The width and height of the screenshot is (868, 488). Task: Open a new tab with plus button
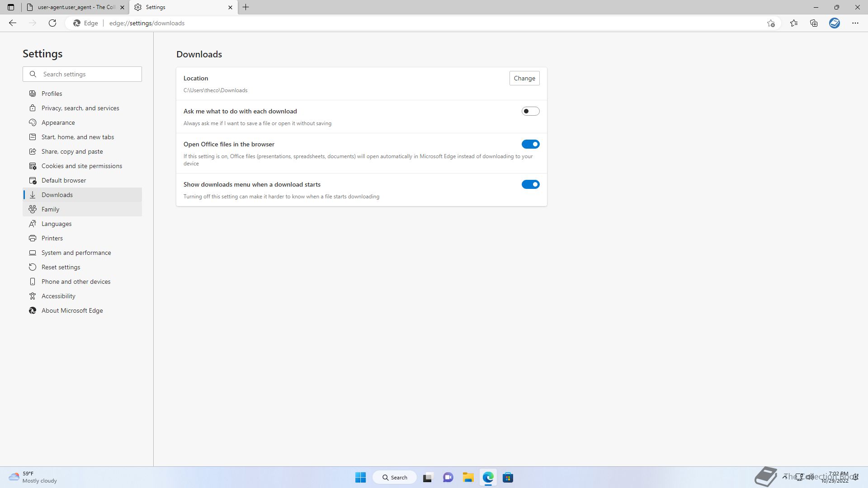tap(246, 7)
